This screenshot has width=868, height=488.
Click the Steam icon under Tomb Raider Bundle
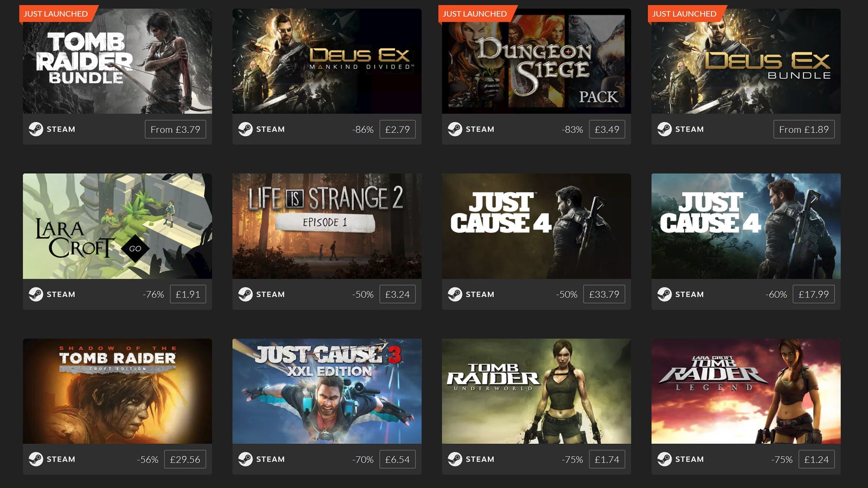36,129
